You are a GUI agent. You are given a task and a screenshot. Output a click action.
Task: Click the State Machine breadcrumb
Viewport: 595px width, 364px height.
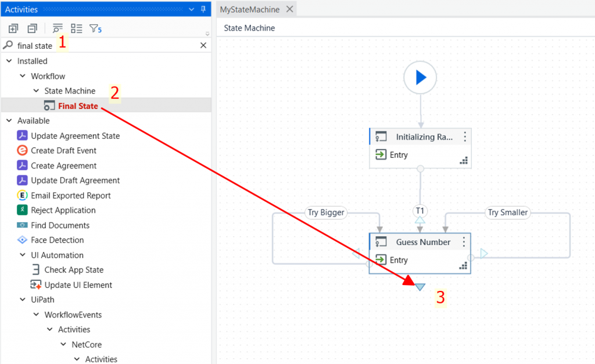pyautogui.click(x=249, y=28)
